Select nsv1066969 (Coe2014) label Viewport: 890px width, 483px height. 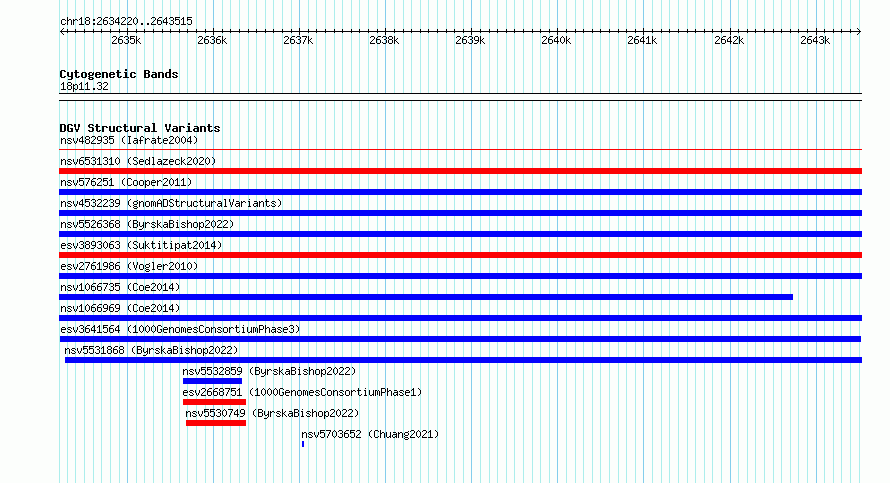(x=120, y=308)
